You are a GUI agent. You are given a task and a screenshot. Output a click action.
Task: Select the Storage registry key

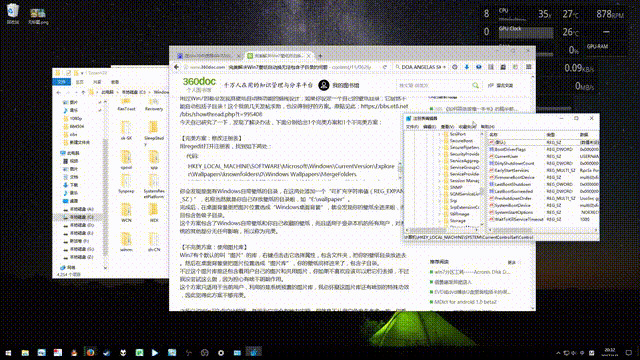click(x=458, y=221)
